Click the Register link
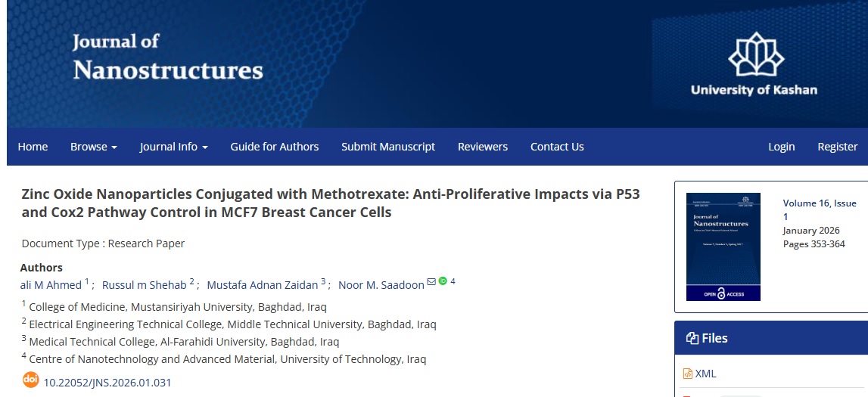The height and width of the screenshot is (397, 868). click(837, 147)
